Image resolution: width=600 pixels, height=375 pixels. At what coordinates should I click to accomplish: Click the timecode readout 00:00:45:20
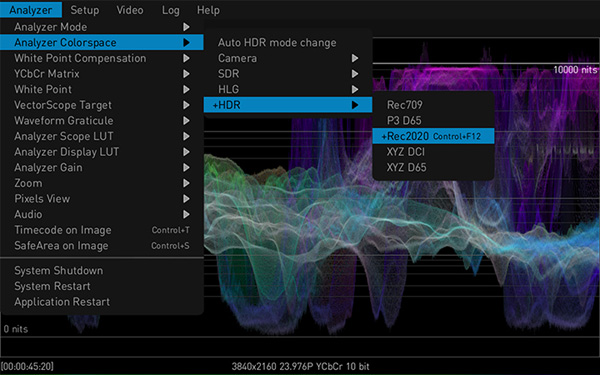pyautogui.click(x=27, y=366)
